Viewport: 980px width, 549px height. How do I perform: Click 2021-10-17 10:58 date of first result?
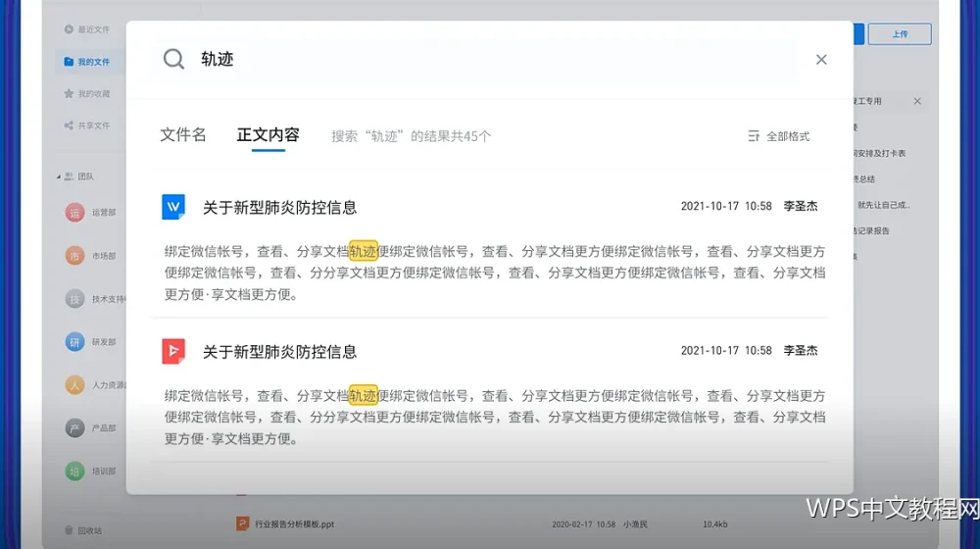click(726, 206)
